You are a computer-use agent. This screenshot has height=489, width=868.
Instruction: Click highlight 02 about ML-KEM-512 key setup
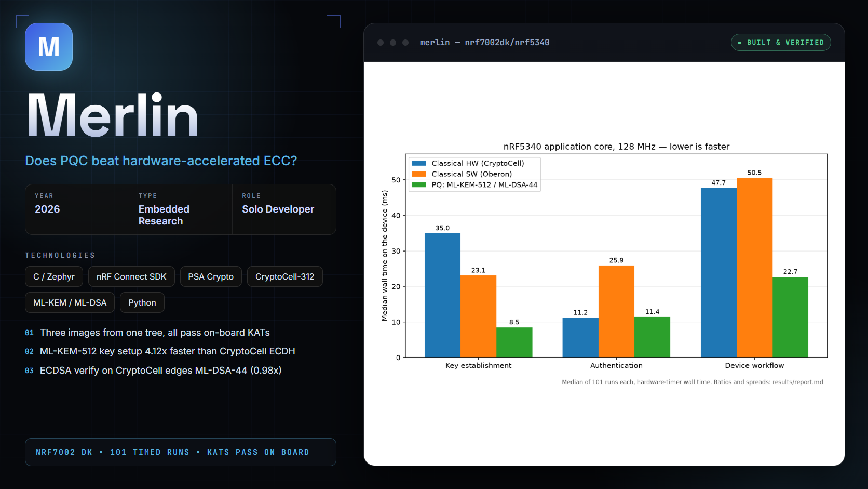[x=160, y=351]
